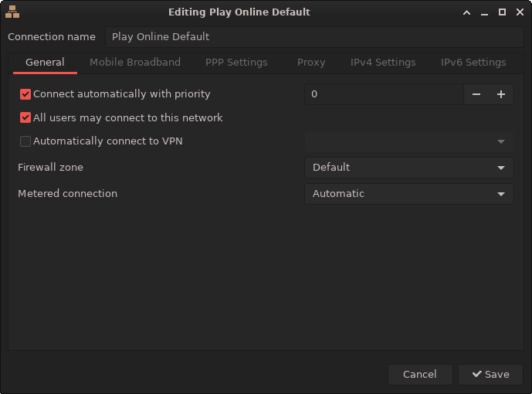Open the VPN selection dropdown
The image size is (532, 394).
tap(408, 142)
